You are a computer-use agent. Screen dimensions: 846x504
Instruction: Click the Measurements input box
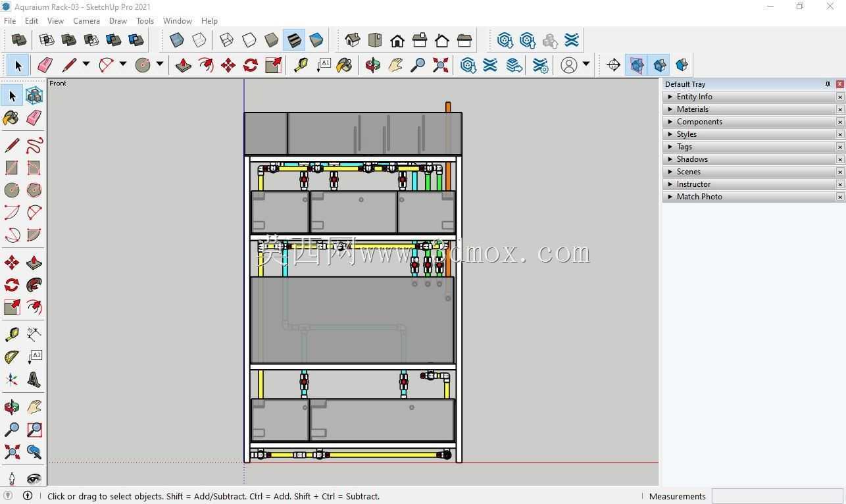pos(777,496)
